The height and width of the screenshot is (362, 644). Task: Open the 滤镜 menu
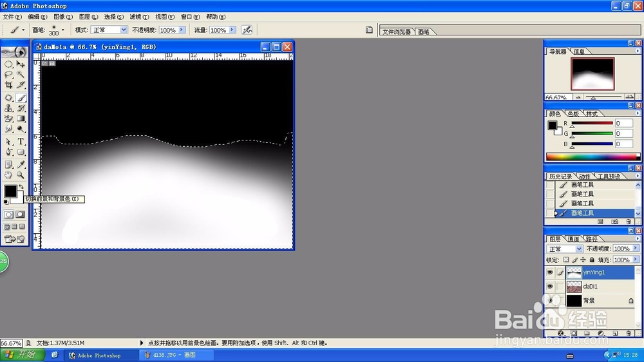139,17
